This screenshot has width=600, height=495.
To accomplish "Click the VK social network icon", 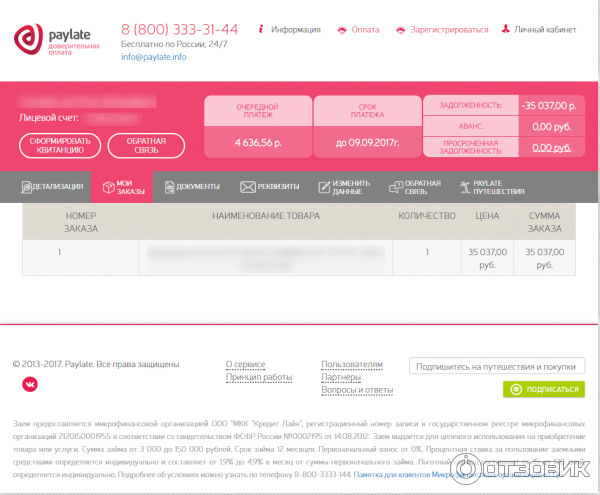I will click(x=30, y=383).
